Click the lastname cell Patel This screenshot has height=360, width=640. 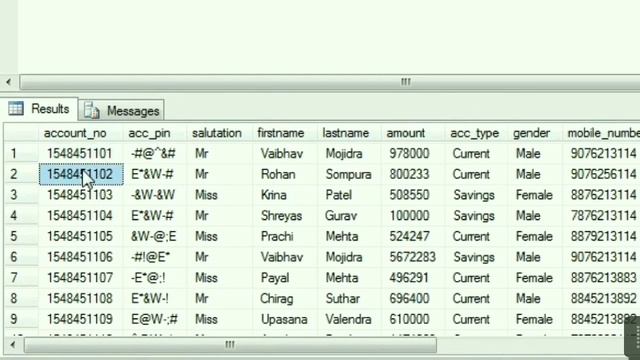[x=349, y=195]
